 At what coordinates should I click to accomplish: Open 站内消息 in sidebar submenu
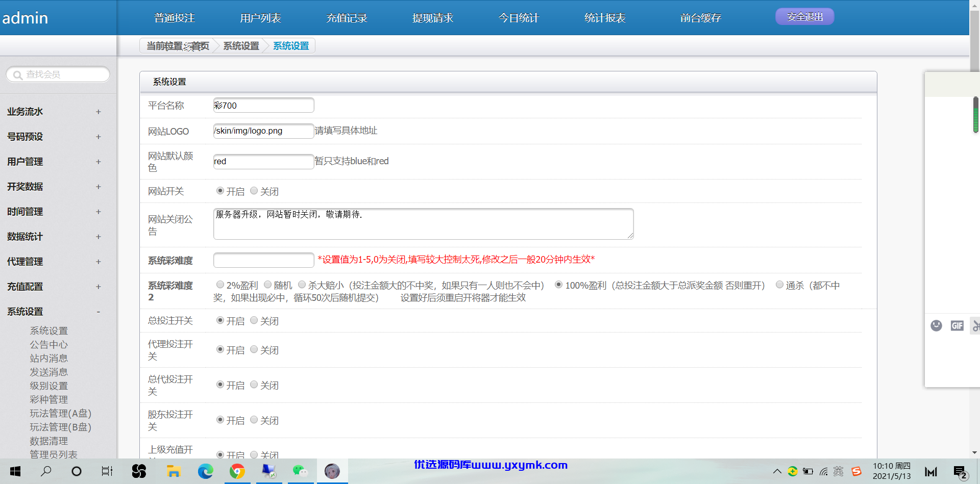pyautogui.click(x=48, y=359)
